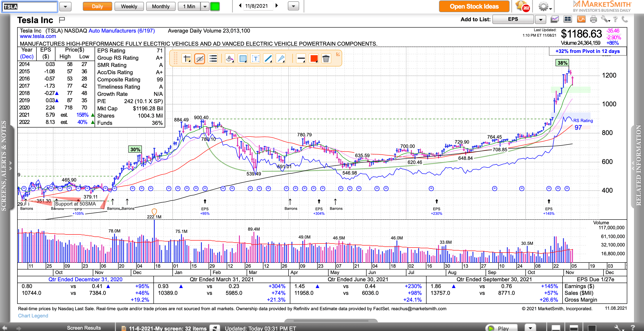Expand the Add to List dropdown

tap(541, 19)
